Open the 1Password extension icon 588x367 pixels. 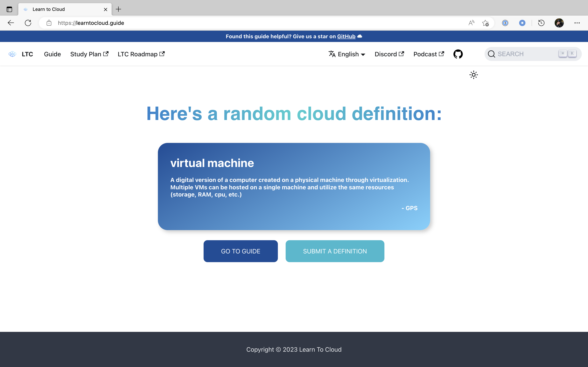(505, 23)
